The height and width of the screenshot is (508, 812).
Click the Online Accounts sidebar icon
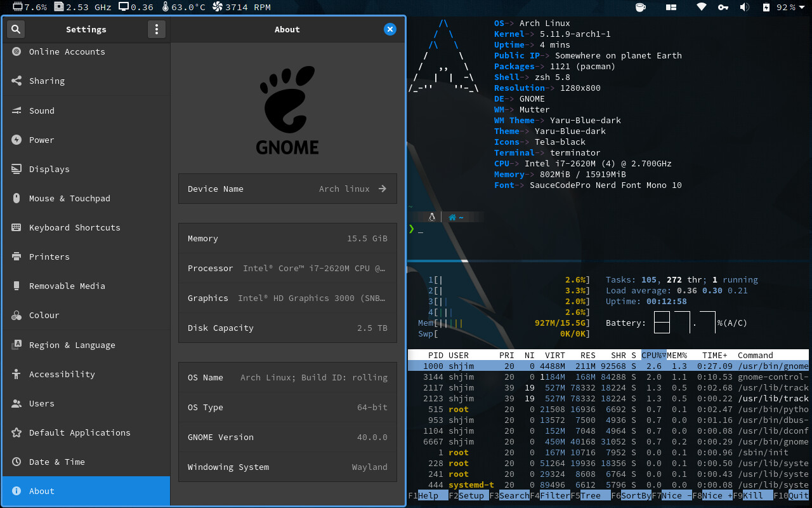tap(16, 51)
